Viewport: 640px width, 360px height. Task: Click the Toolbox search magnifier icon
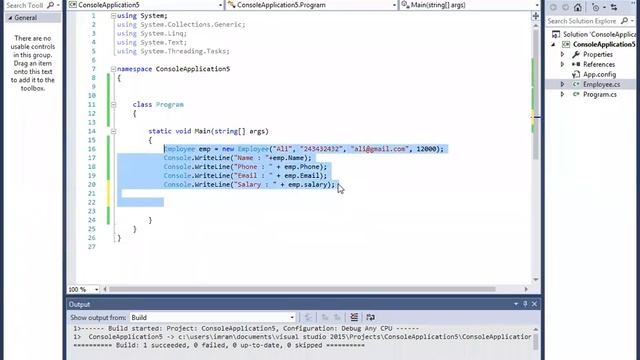tap(50, 5)
